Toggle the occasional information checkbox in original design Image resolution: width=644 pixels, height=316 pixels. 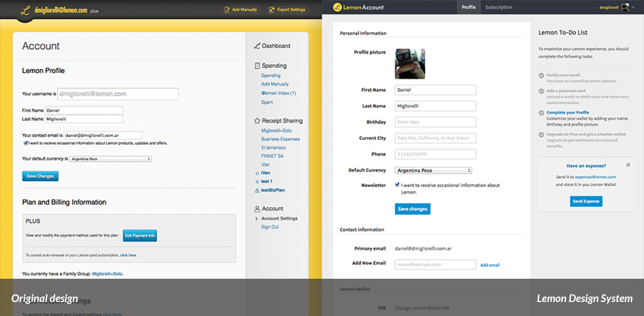[26, 143]
